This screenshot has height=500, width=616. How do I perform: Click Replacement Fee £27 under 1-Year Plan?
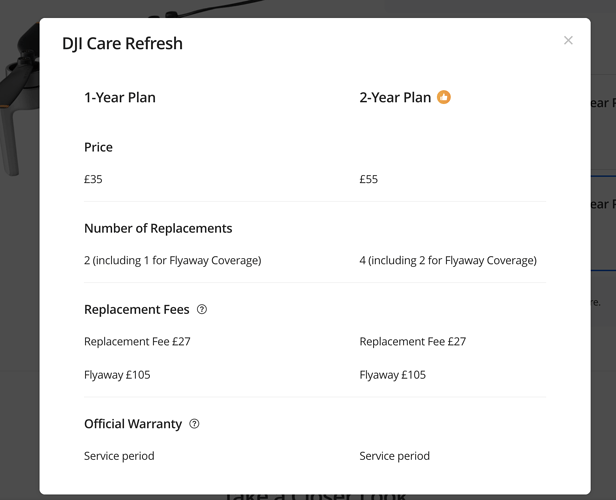click(137, 341)
